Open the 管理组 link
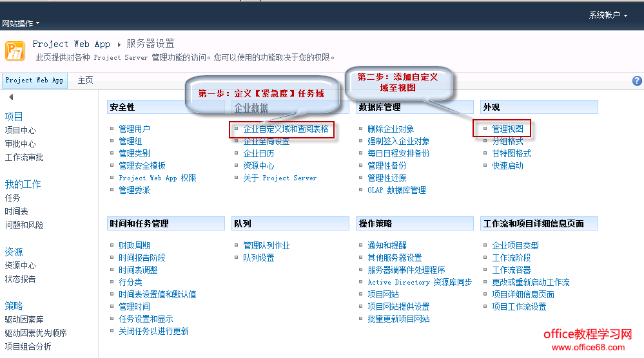Image resolution: width=644 pixels, height=358 pixels. pos(130,141)
